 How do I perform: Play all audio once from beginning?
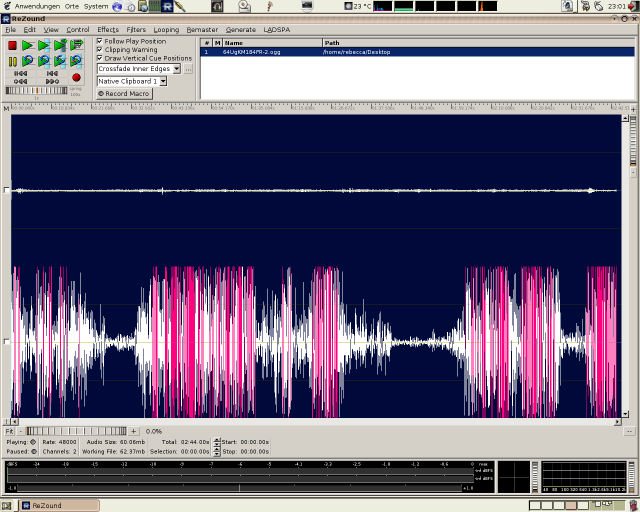[x=28, y=45]
